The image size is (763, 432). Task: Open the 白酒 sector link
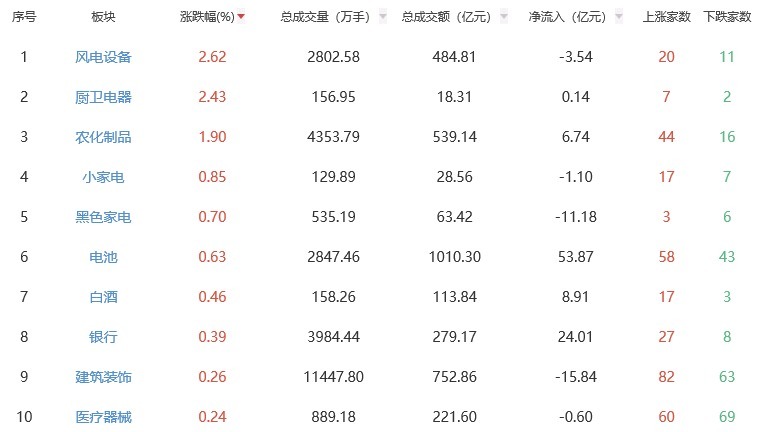103,297
